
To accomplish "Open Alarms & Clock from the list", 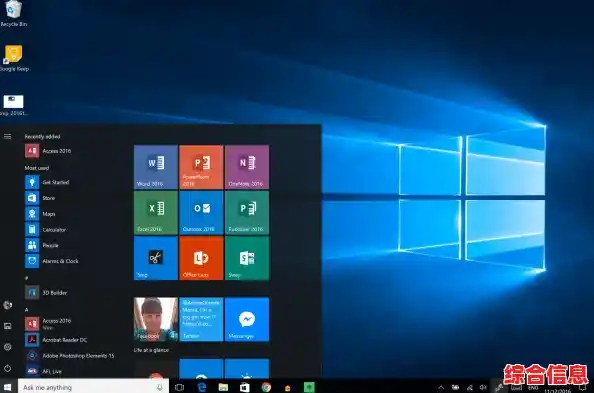I will (52, 261).
